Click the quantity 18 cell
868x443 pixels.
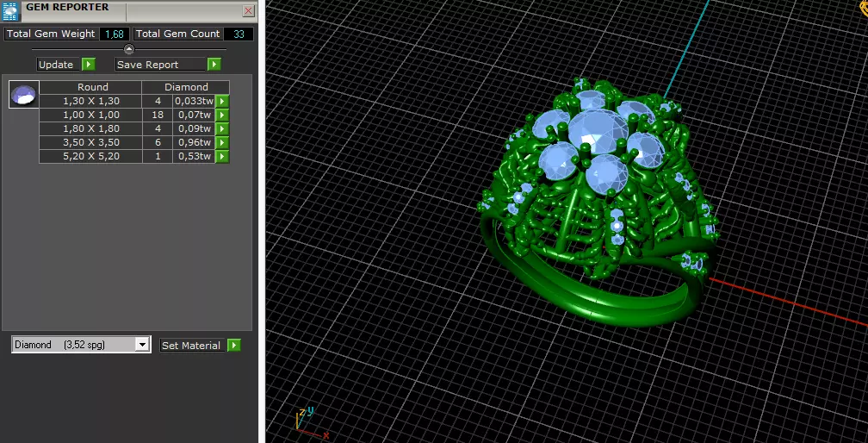[158, 115]
